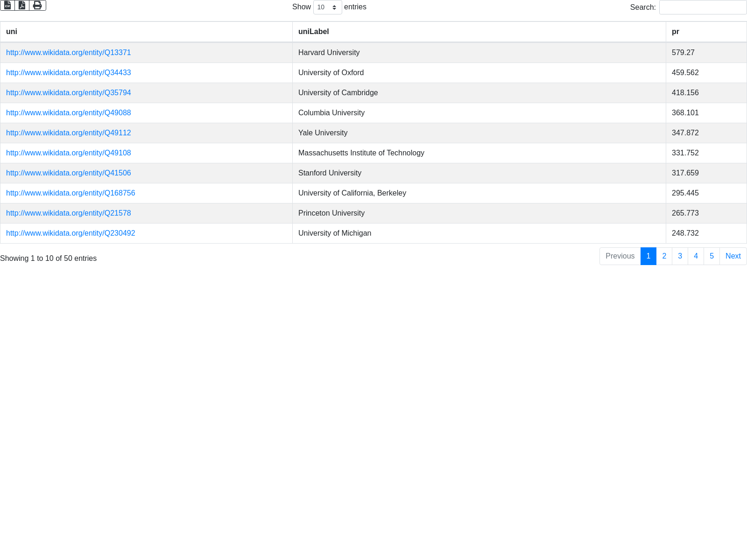Open the Harvard University Q13371 link
The width and height of the screenshot is (747, 560).
click(68, 53)
